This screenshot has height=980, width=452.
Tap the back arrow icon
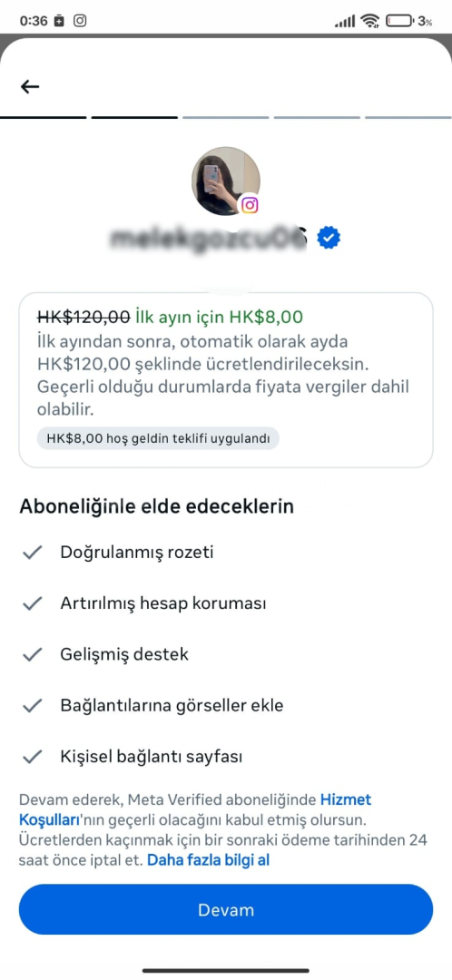coord(30,86)
